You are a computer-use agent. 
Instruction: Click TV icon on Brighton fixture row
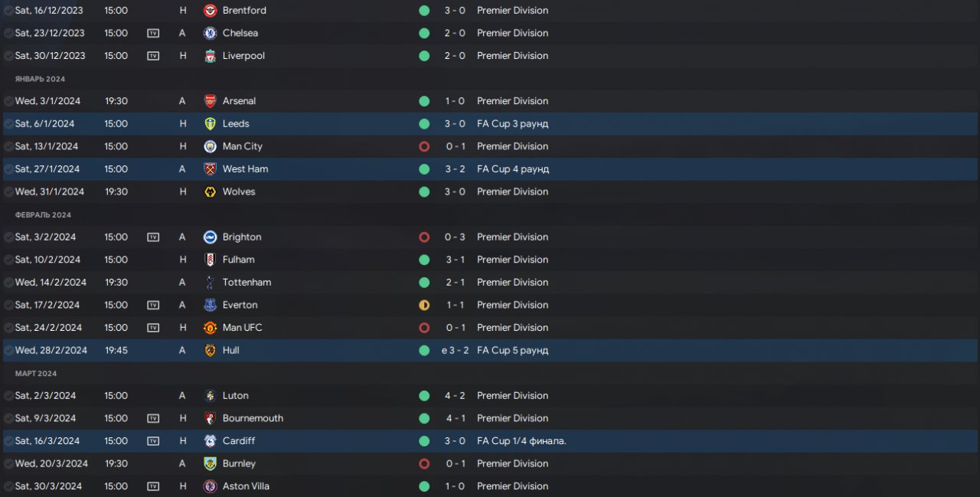pyautogui.click(x=153, y=237)
